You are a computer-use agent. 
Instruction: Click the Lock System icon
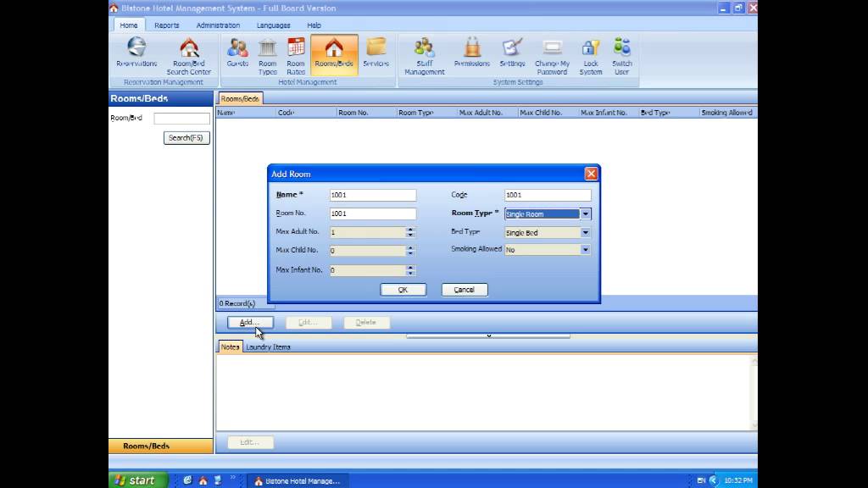[591, 57]
